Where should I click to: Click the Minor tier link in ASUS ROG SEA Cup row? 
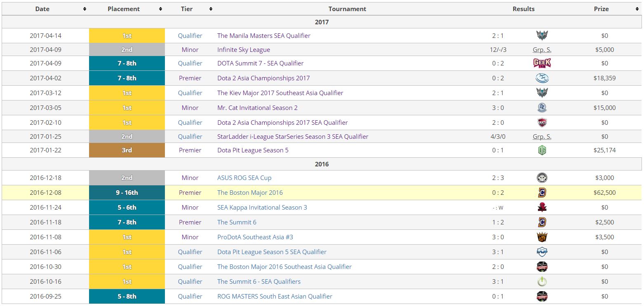pos(190,178)
